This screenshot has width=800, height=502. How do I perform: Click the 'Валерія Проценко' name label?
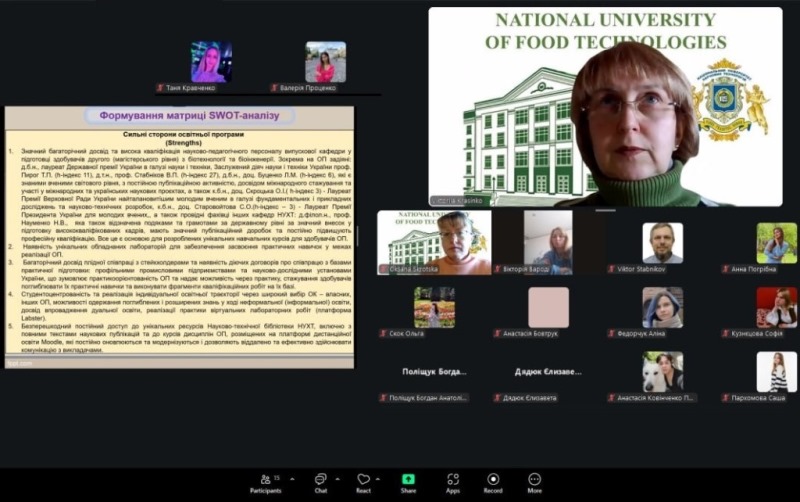[x=308, y=88]
